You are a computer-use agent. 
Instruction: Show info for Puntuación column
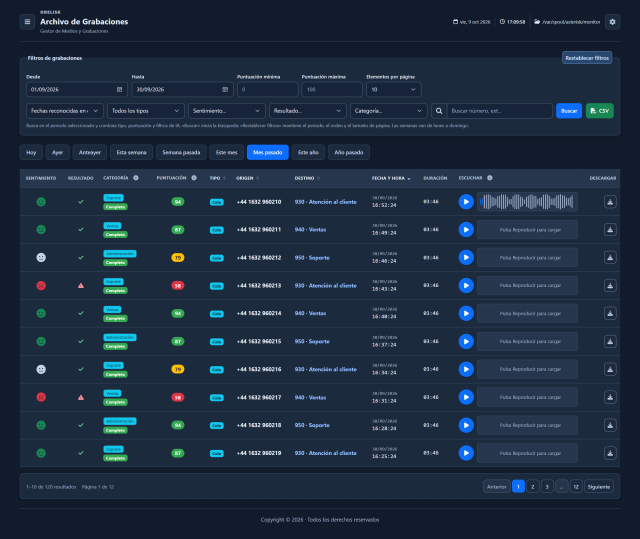pyautogui.click(x=194, y=178)
